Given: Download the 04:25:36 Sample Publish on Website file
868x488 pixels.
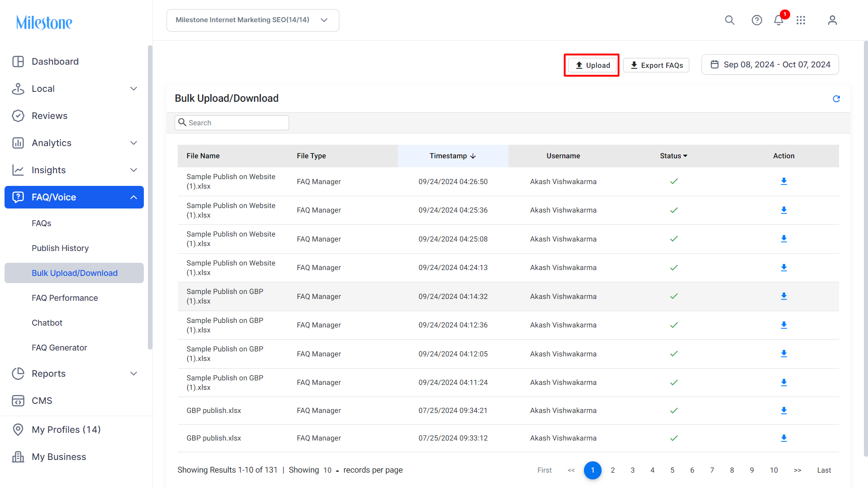Looking at the screenshot, I should pos(784,210).
